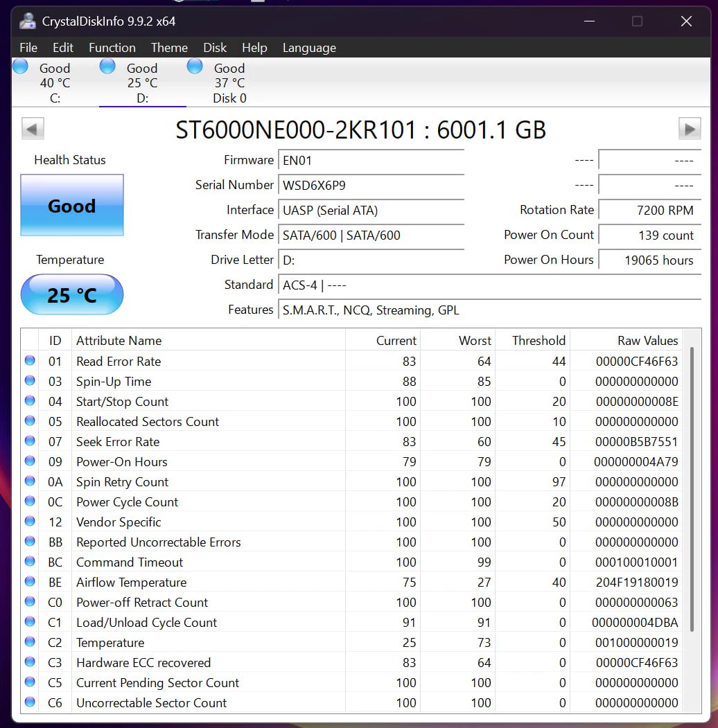Viewport: 718px width, 728px height.
Task: Click the attribute list vertical scrollbar
Action: 692,488
